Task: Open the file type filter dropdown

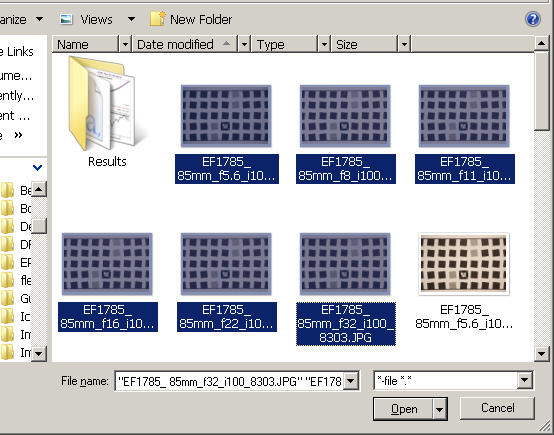Action: coord(524,381)
